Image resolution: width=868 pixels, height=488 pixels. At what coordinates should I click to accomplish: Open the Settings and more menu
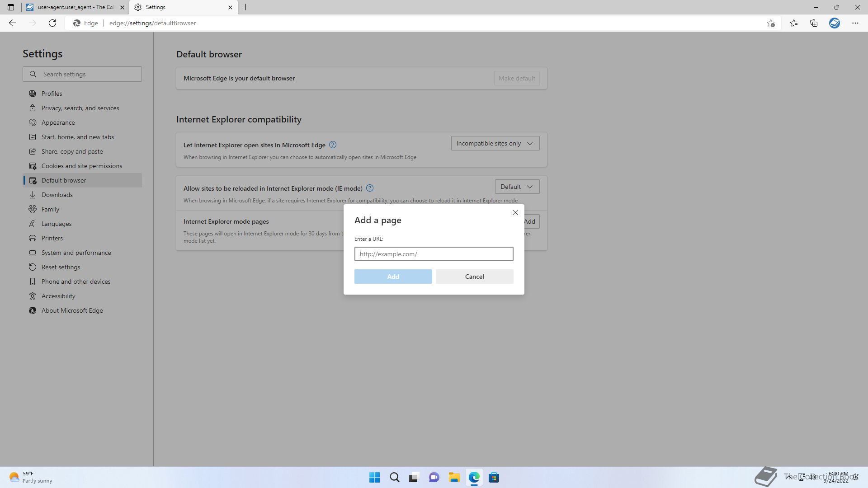855,23
